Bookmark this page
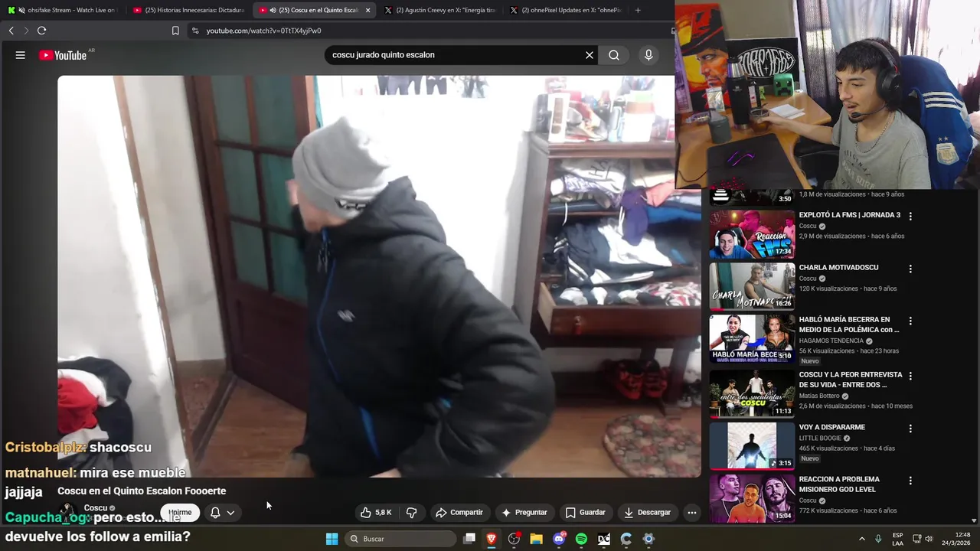Image resolution: width=980 pixels, height=551 pixels. coord(175,31)
